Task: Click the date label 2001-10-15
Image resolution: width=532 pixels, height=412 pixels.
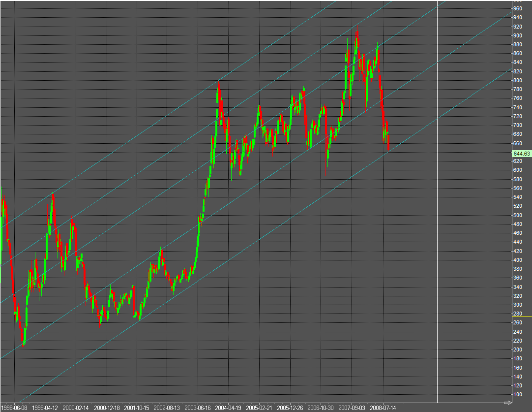Action: coord(137,408)
